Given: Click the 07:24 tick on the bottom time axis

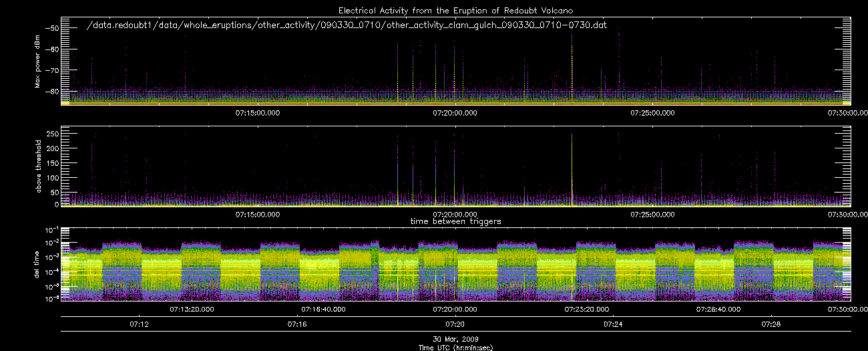Looking at the screenshot, I should (x=613, y=324).
